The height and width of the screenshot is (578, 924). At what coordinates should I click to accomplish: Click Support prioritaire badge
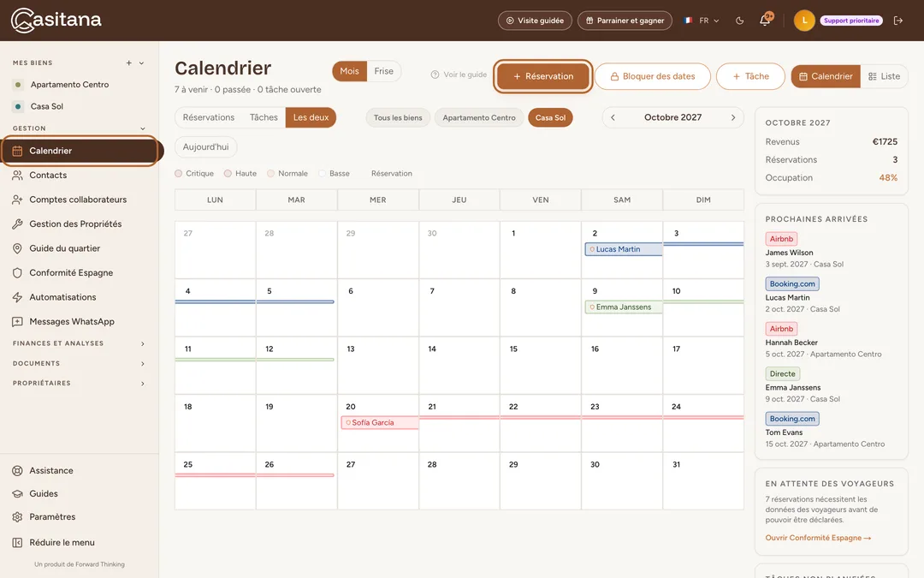851,21
